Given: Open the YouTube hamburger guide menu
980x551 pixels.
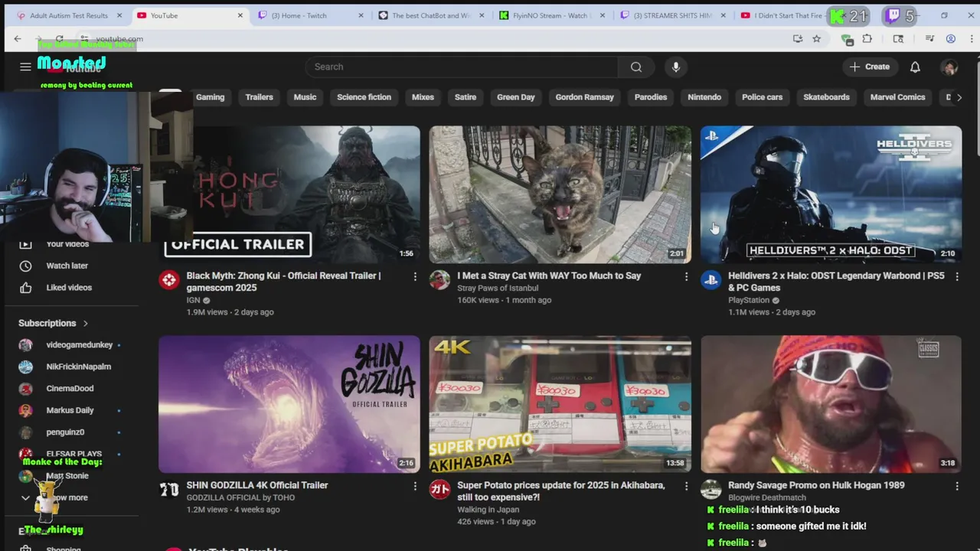Looking at the screenshot, I should pos(25,67).
